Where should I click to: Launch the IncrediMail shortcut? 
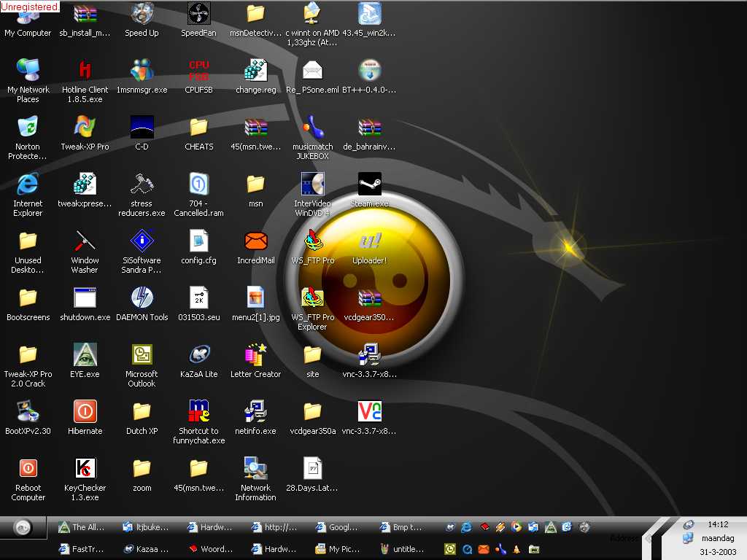point(255,241)
